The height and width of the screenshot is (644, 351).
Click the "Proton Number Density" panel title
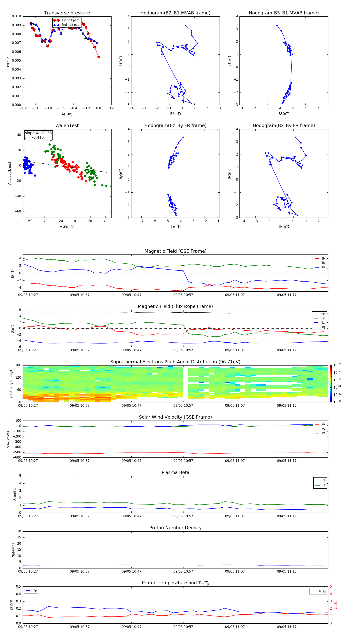pyautogui.click(x=175, y=528)
